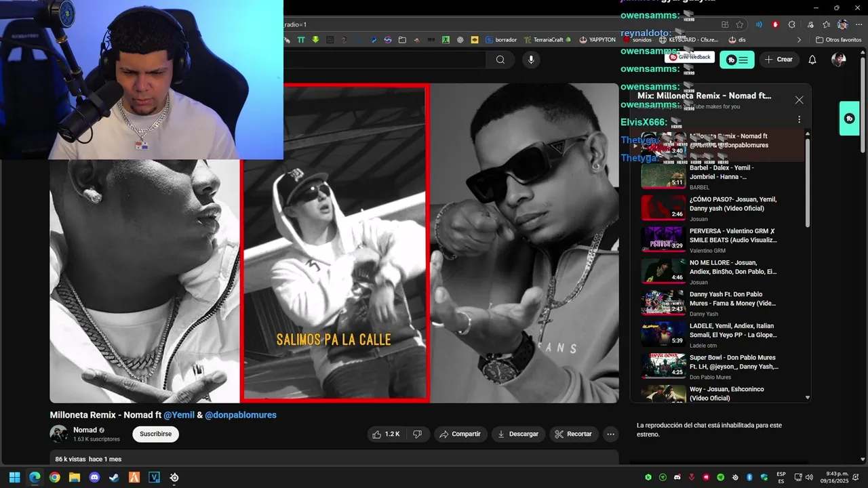
Task: Like the video with thumbs up
Action: 385,434
